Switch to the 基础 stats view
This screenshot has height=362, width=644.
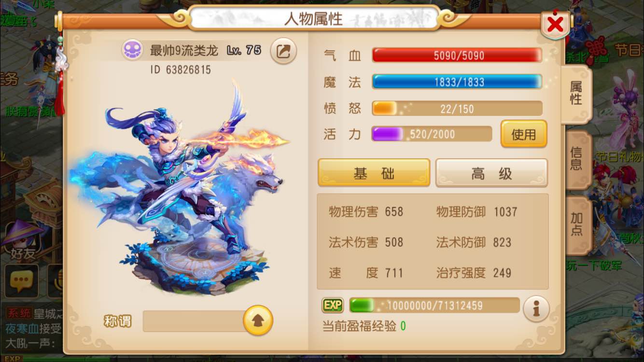(x=374, y=173)
